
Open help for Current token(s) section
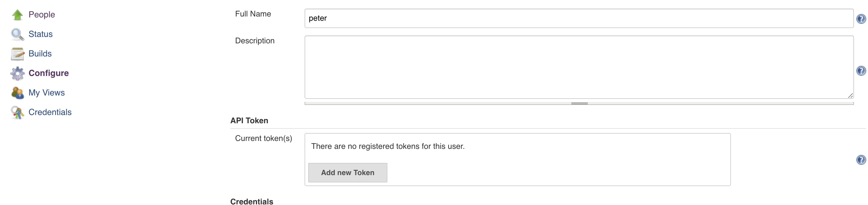coord(861,160)
